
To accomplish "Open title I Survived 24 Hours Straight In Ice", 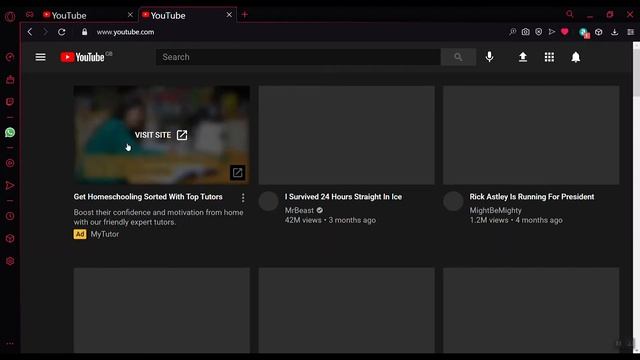I will 343,197.
